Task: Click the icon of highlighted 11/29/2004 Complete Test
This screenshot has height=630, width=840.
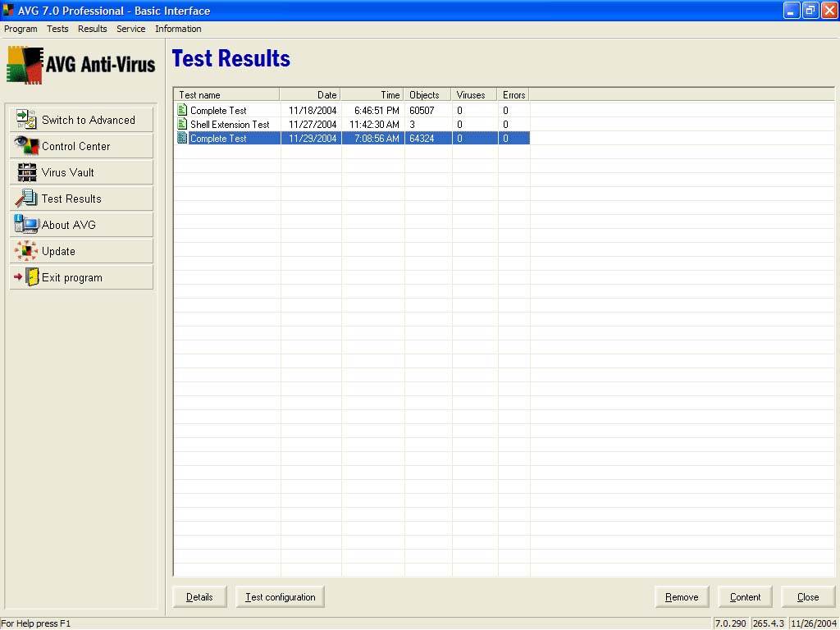Action: tap(182, 138)
